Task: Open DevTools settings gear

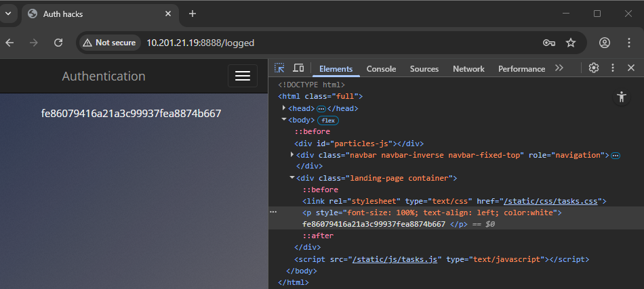Action: coord(593,68)
